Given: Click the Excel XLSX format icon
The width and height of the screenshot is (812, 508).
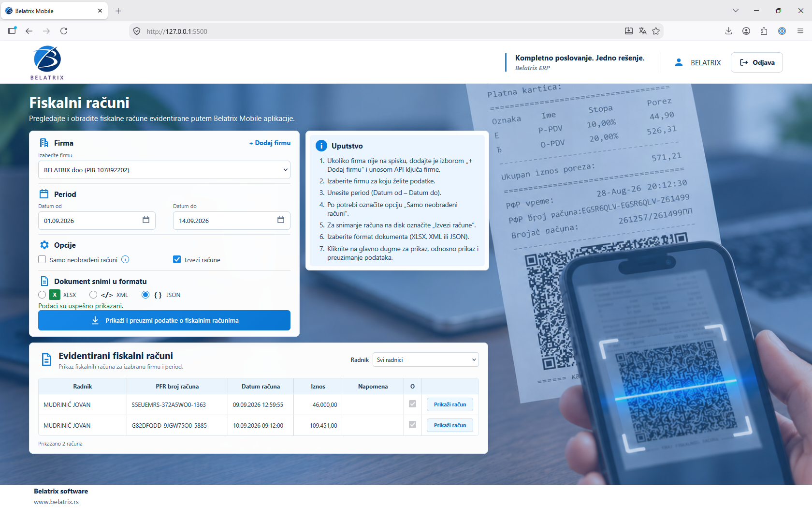Looking at the screenshot, I should 55,295.
